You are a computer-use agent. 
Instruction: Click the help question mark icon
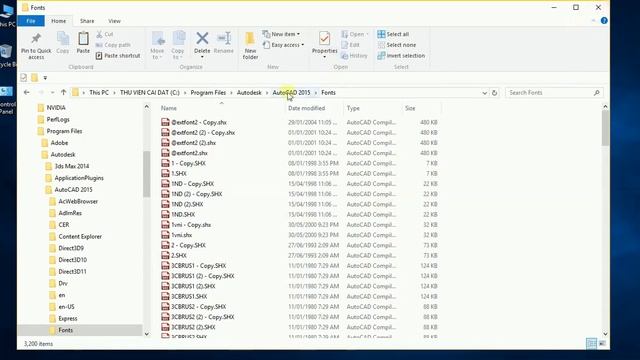tap(604, 21)
